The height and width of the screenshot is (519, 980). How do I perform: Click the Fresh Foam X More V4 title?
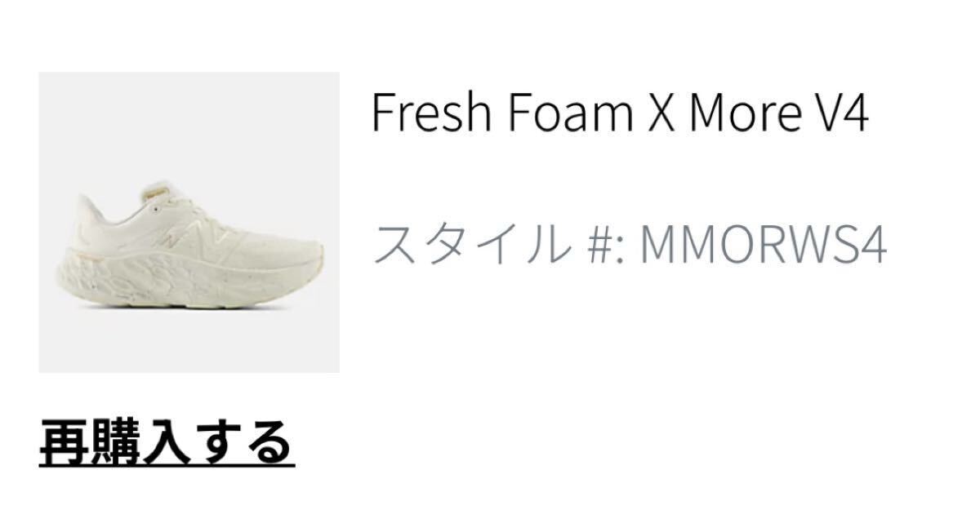619,113
